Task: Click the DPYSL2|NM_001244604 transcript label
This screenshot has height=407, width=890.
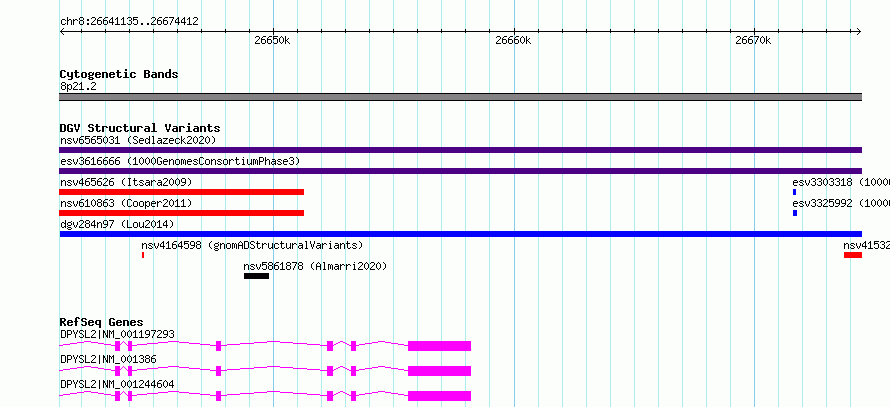Action: [x=117, y=384]
